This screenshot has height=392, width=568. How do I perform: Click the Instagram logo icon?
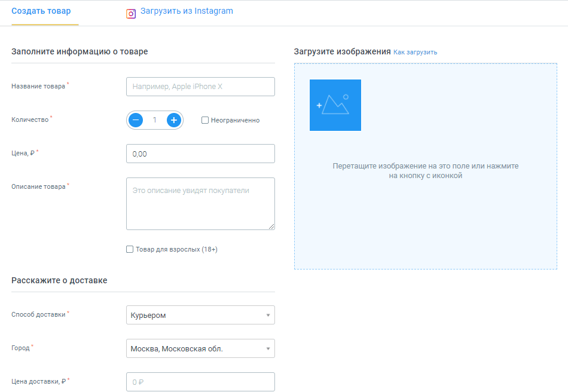(131, 14)
